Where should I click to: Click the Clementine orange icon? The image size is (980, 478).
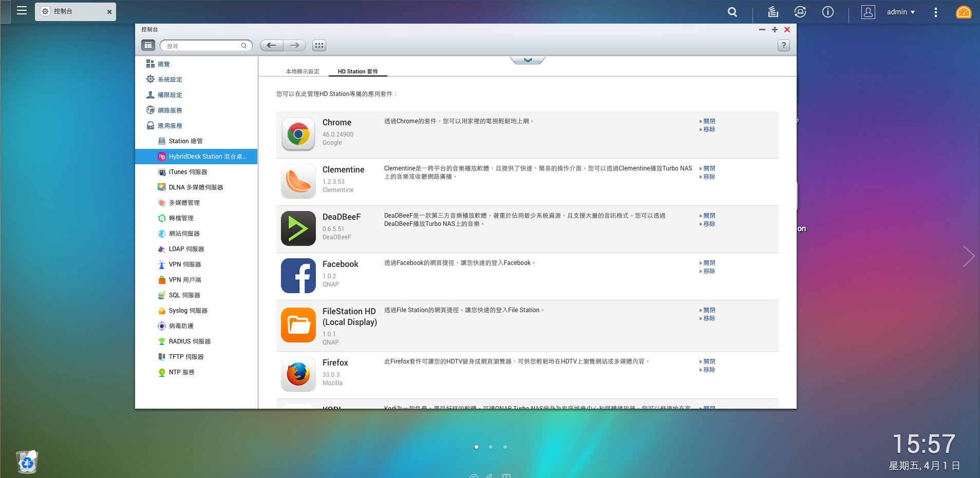pos(298,181)
